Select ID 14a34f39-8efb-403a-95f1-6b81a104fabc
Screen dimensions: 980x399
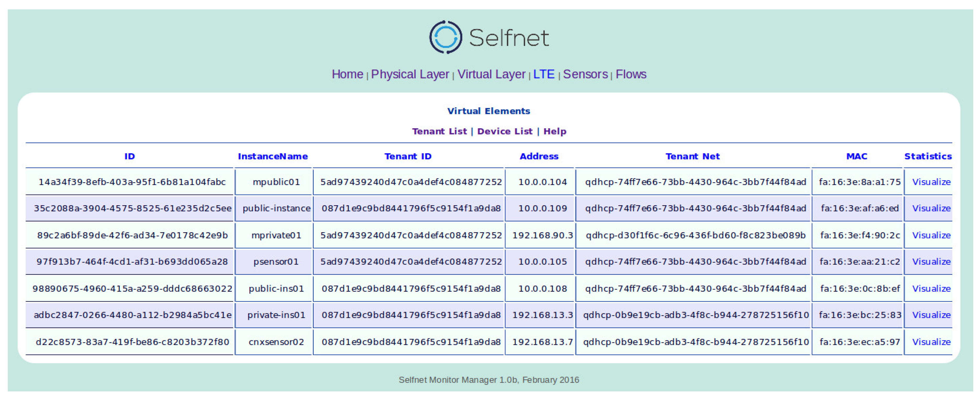(x=132, y=182)
